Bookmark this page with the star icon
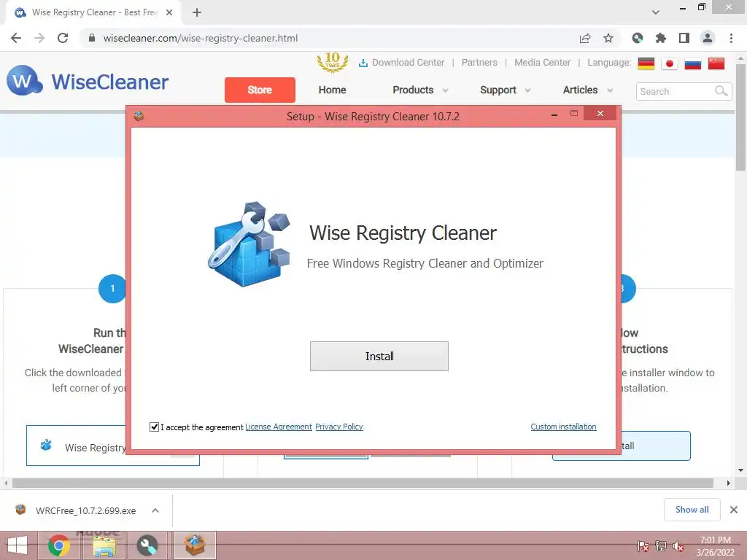747x560 pixels. (608, 38)
